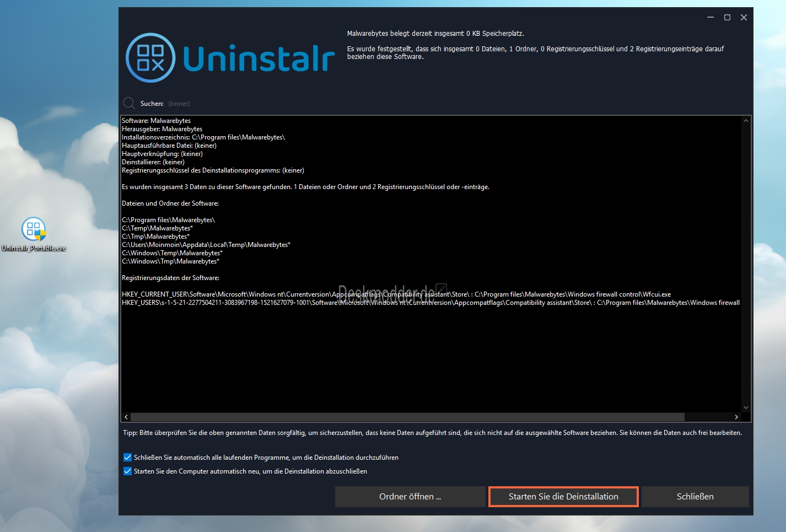Click the path C:\Windows\Temp\Malwarebytes*
Viewport: 786px width, 532px height.
coord(173,253)
